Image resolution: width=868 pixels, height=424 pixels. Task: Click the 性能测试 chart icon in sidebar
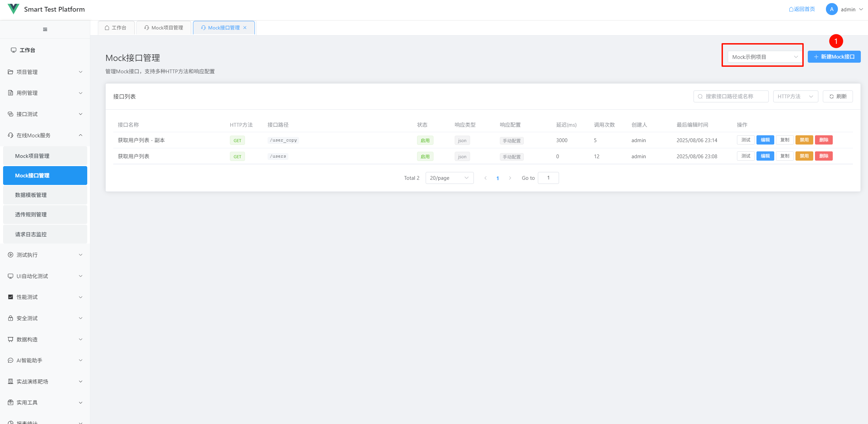click(x=11, y=297)
